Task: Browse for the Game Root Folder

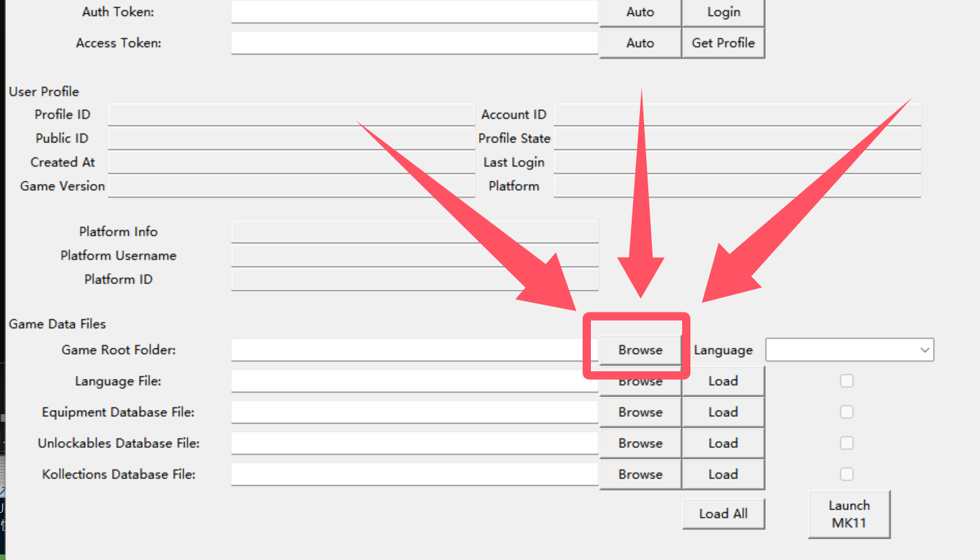Action: [640, 350]
